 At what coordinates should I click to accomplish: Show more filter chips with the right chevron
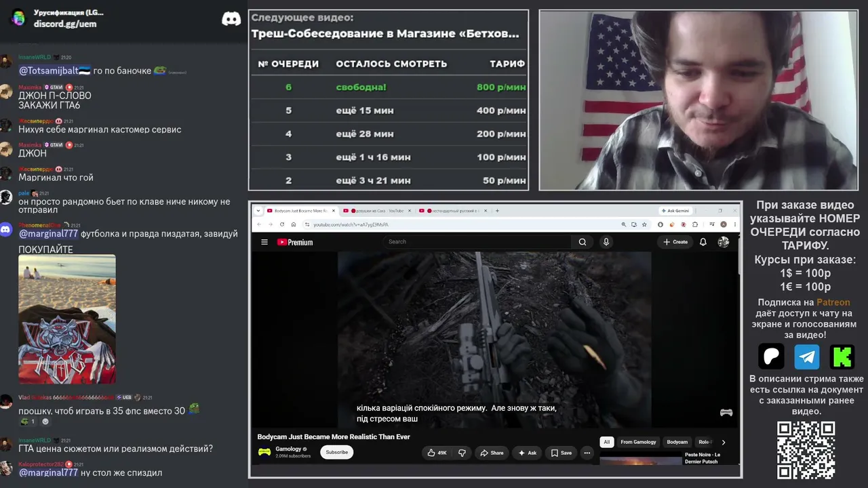pos(723,442)
